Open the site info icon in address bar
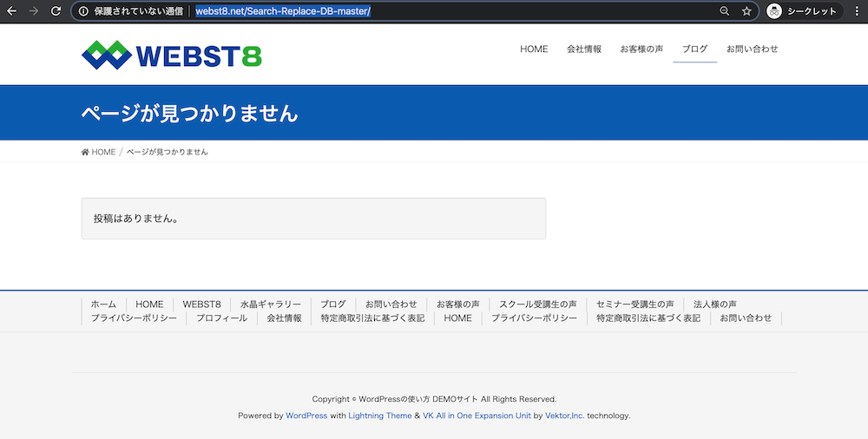The image size is (868, 439). 83,11
